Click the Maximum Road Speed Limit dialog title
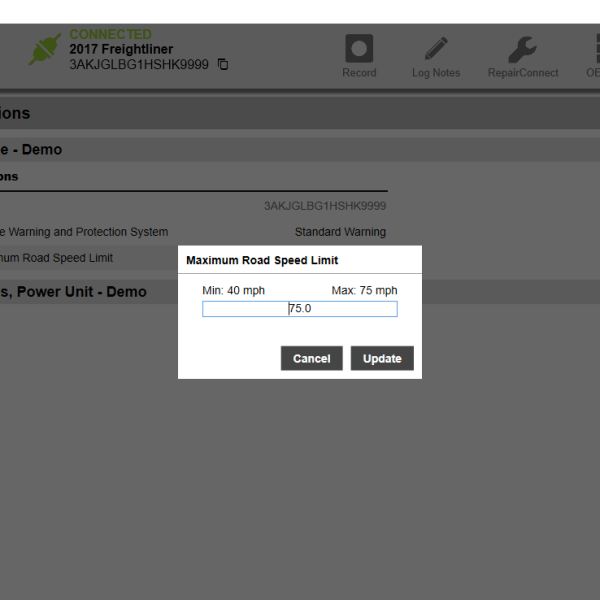This screenshot has width=600, height=600. [x=262, y=260]
